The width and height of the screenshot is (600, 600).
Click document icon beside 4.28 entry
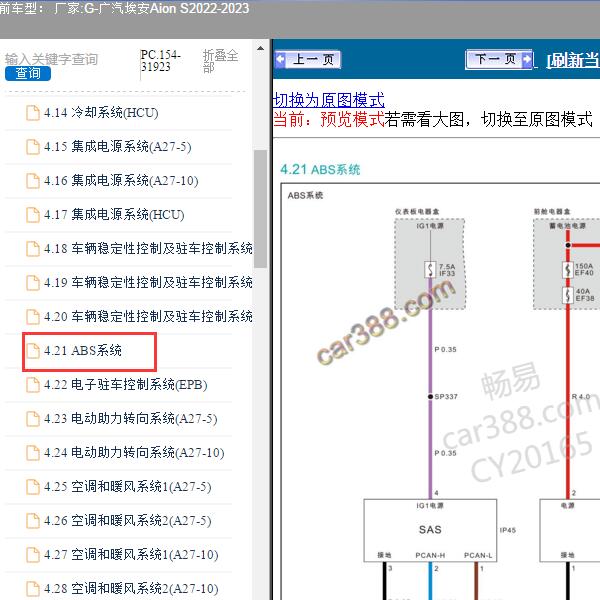coord(33,589)
